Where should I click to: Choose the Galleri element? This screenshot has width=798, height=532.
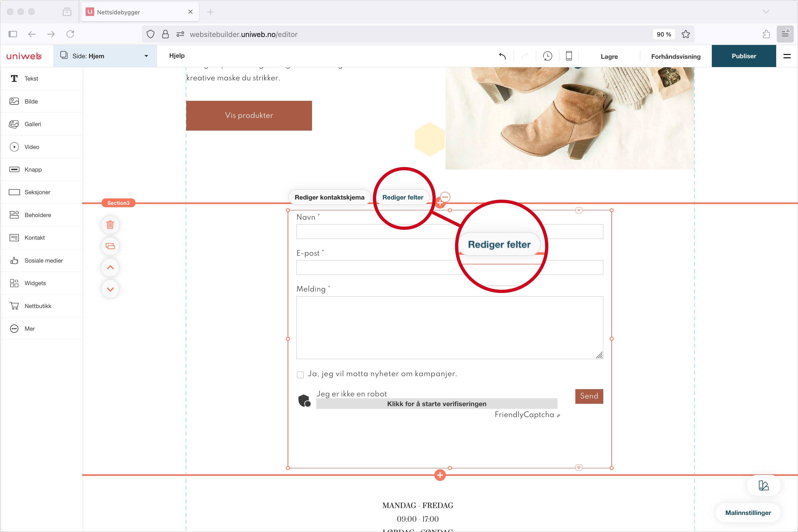(x=41, y=124)
